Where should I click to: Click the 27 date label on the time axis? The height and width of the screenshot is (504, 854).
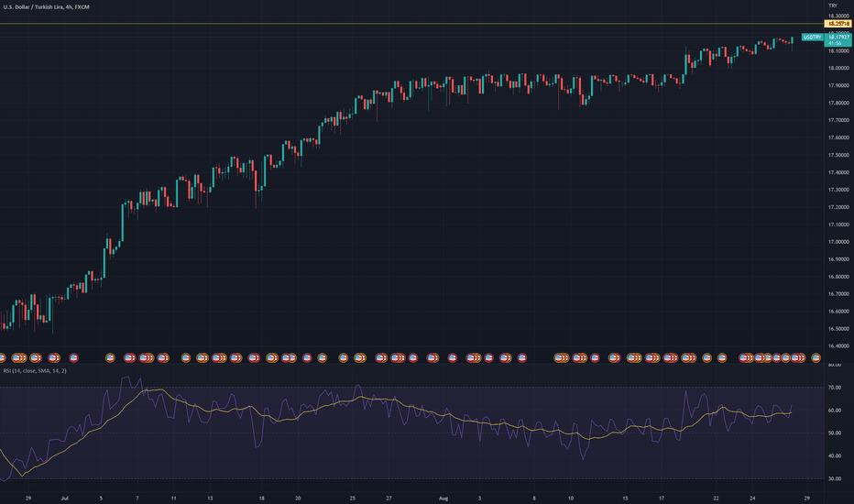coord(389,499)
